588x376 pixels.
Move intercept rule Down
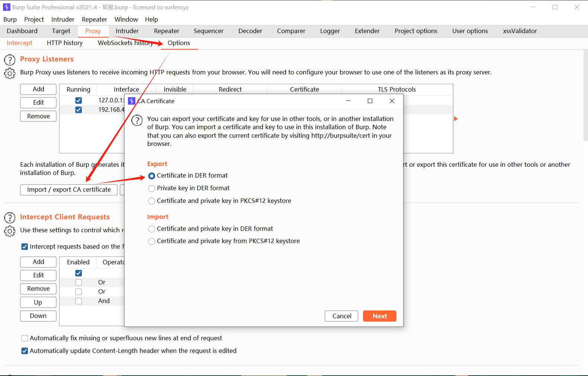(38, 316)
